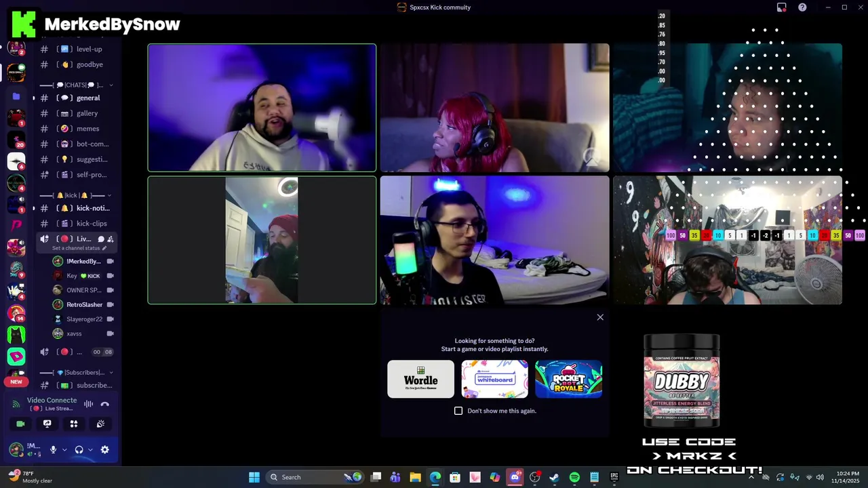Open Steam from the taskbar
The height and width of the screenshot is (488, 868).
(x=555, y=477)
